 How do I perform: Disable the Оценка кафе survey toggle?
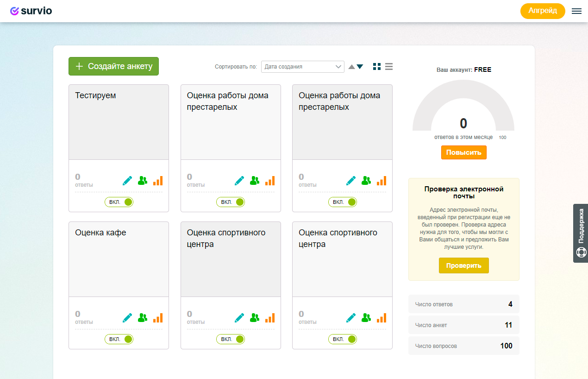pos(119,339)
